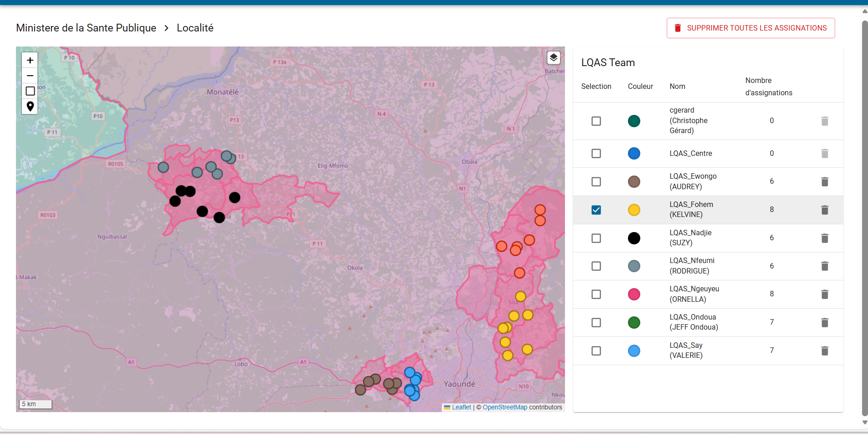Select the location marker tool

pos(30,106)
